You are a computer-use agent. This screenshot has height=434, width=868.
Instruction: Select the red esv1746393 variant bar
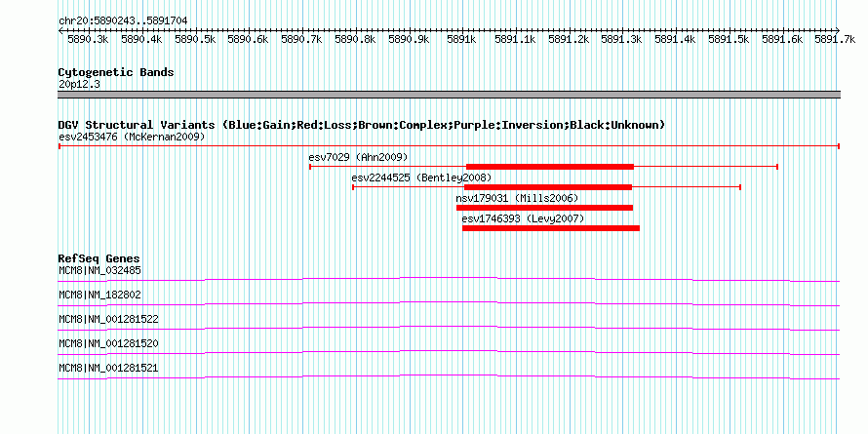(x=551, y=228)
